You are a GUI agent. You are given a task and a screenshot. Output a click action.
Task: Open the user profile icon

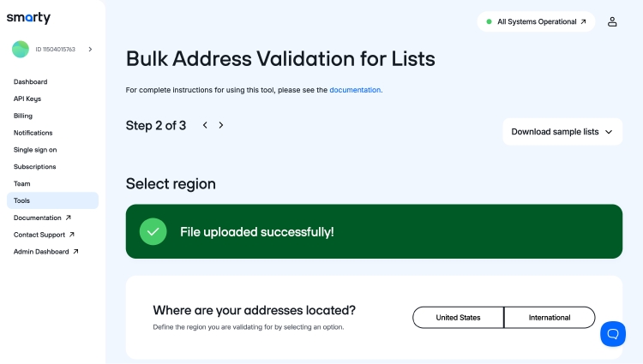[612, 21]
